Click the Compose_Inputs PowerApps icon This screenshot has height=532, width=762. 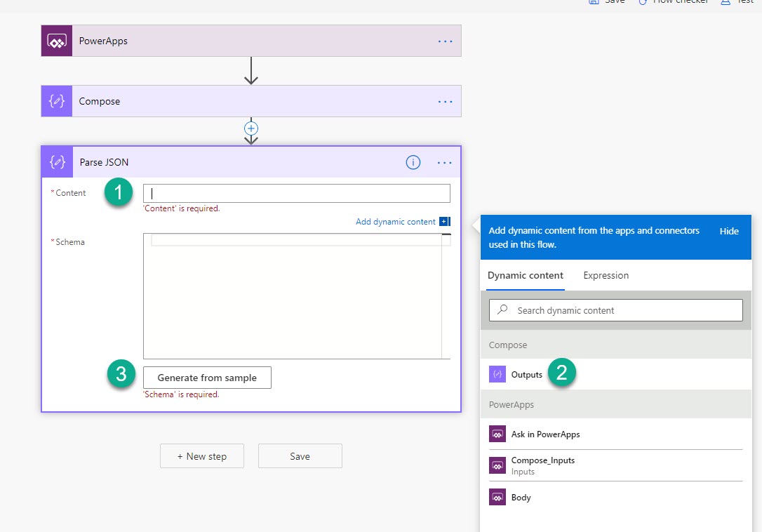point(497,465)
